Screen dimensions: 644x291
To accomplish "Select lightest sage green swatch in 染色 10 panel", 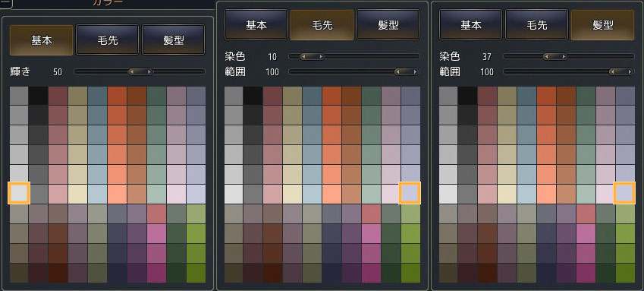I will [x=371, y=194].
